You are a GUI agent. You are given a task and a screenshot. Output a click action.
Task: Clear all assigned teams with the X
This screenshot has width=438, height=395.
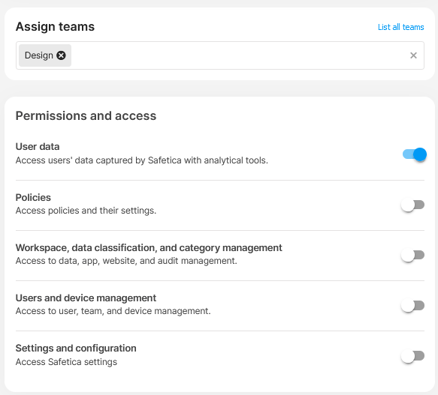[x=413, y=55]
